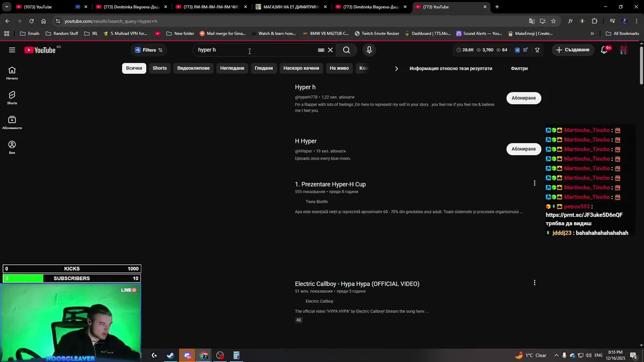644x362 pixels.
Task: Clear the search query with the X
Action: (x=331, y=50)
